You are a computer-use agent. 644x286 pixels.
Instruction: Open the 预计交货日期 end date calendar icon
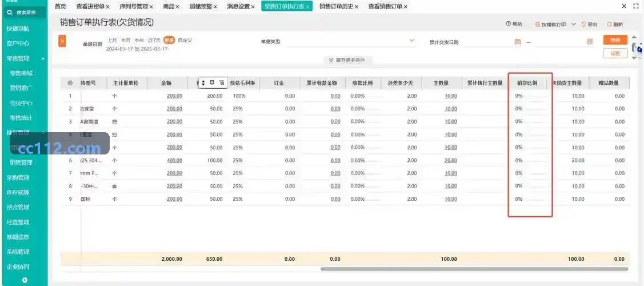590,42
